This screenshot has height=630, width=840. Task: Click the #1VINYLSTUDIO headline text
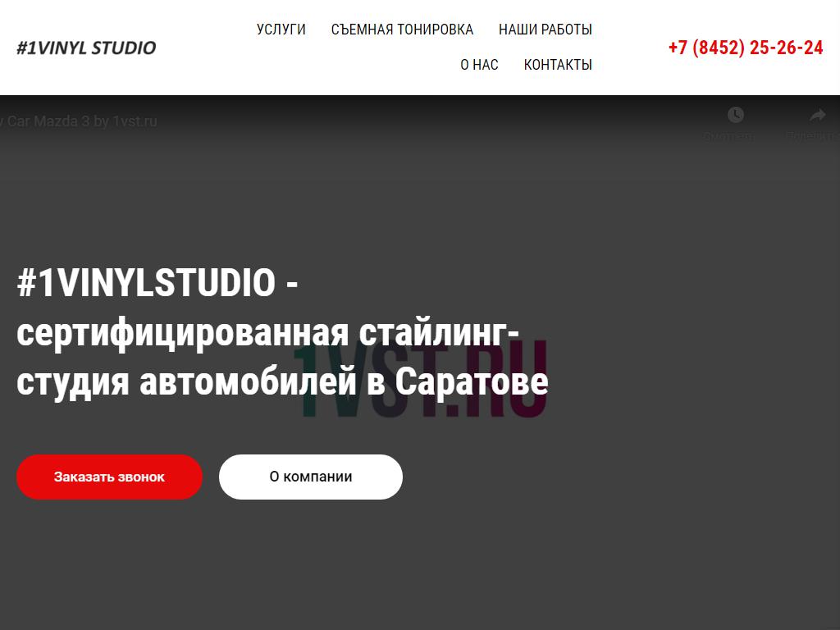point(146,284)
